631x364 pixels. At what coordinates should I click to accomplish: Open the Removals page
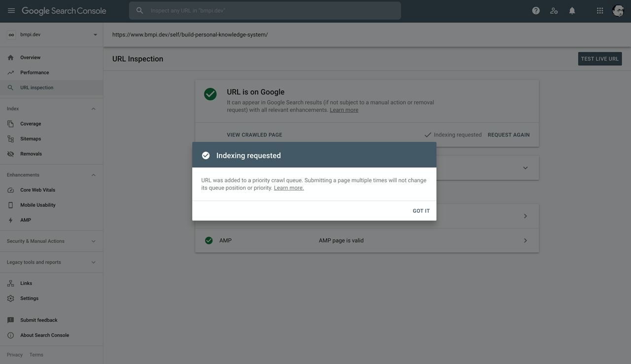31,154
